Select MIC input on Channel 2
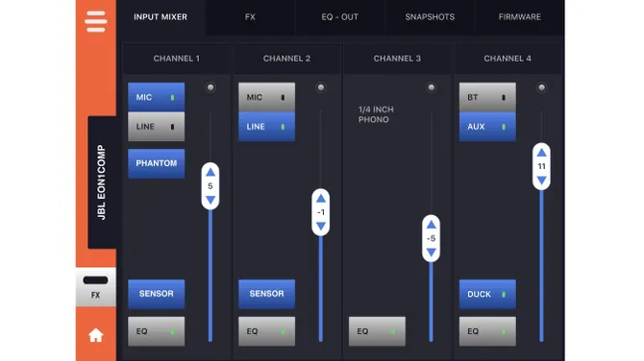 [x=266, y=97]
